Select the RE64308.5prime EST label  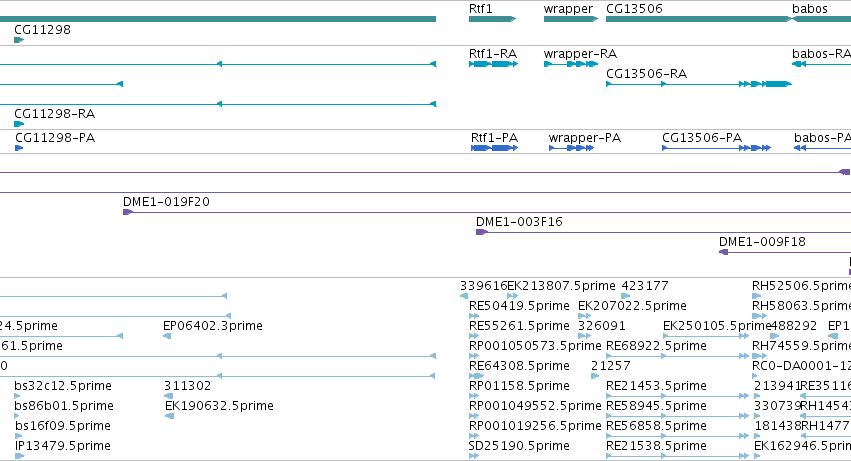[x=519, y=365]
